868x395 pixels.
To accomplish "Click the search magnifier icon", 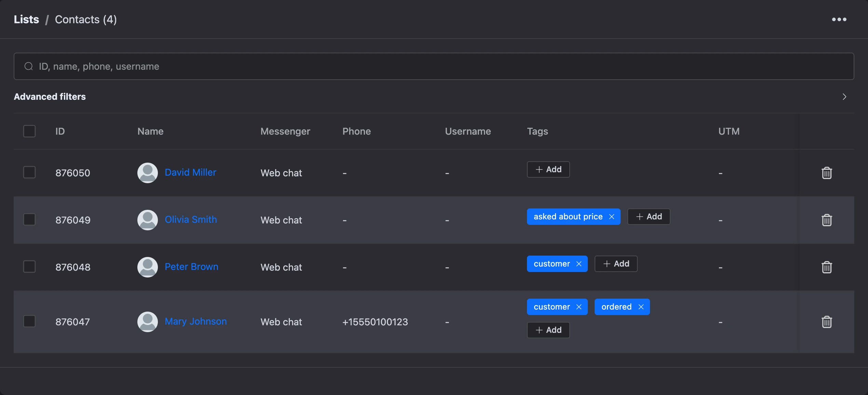I will (x=29, y=66).
